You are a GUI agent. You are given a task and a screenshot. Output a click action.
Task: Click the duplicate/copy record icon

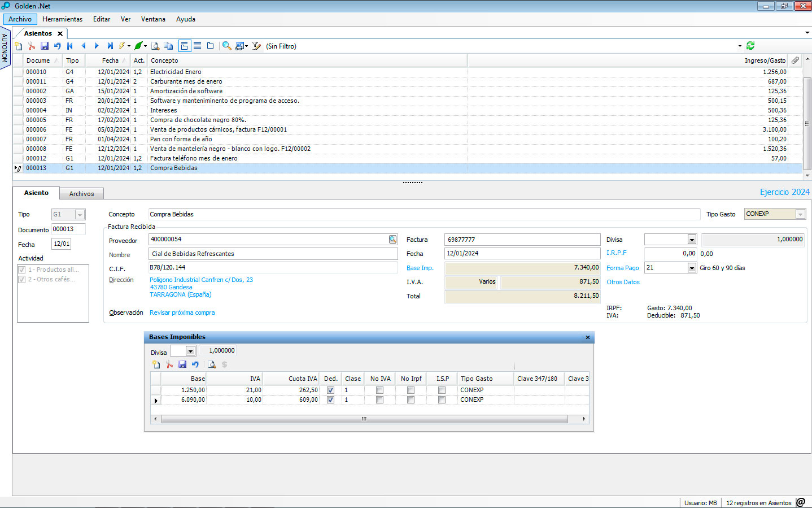168,46
